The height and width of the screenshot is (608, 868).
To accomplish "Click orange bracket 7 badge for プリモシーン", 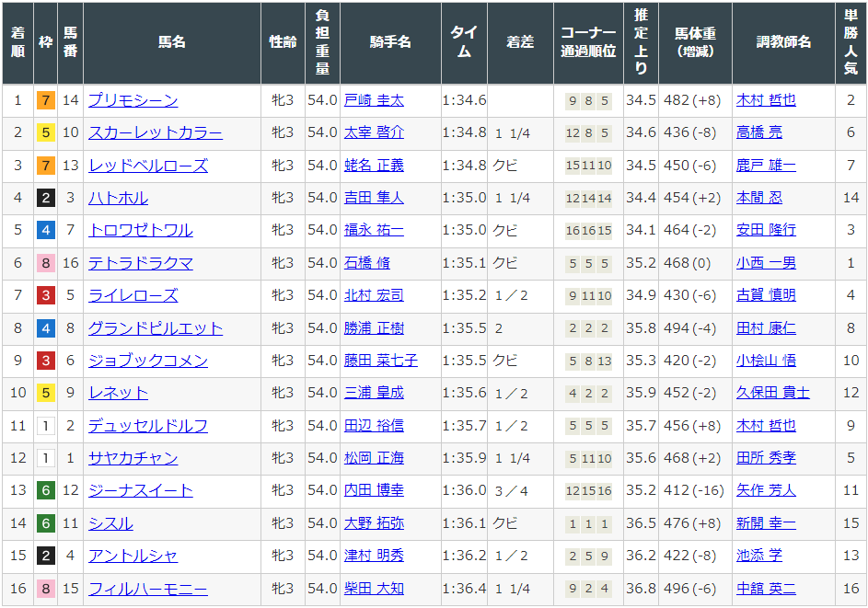I will coord(46,100).
